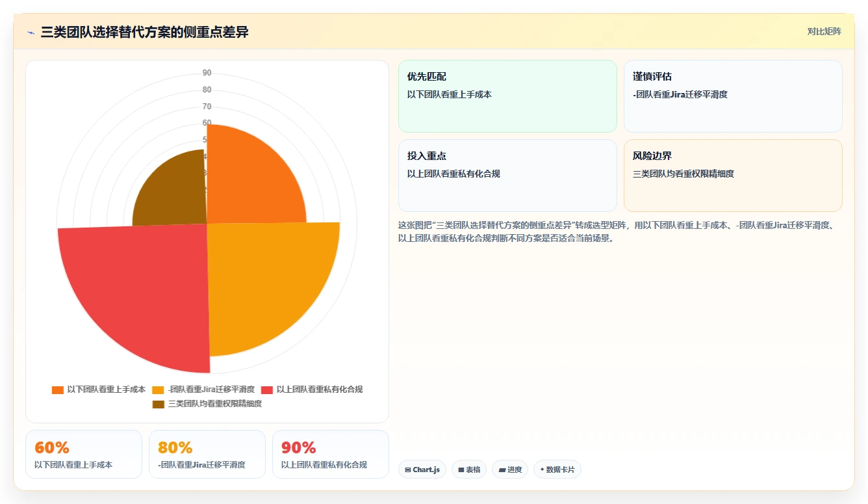Click axis tick label 90
868x504 pixels.
[x=207, y=73]
